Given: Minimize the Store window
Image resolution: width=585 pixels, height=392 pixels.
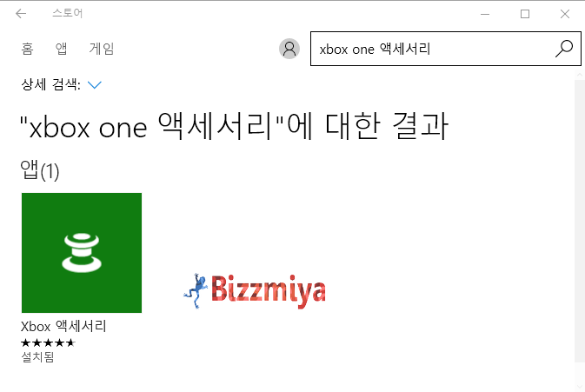Looking at the screenshot, I should click(485, 14).
